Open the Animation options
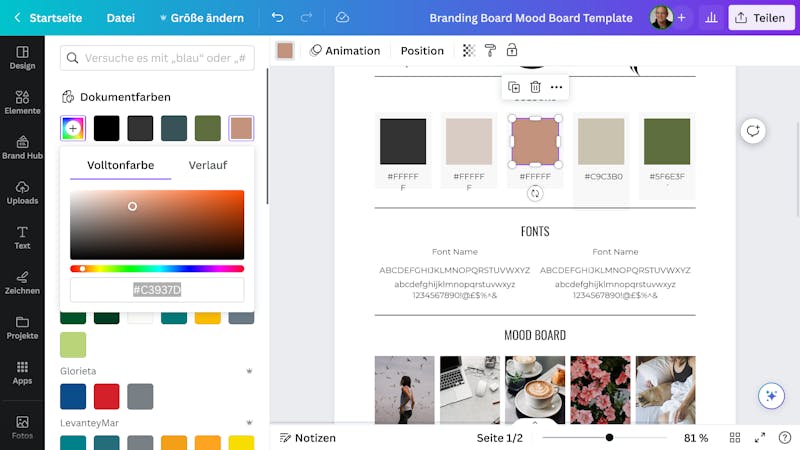The height and width of the screenshot is (450, 800). coord(345,51)
